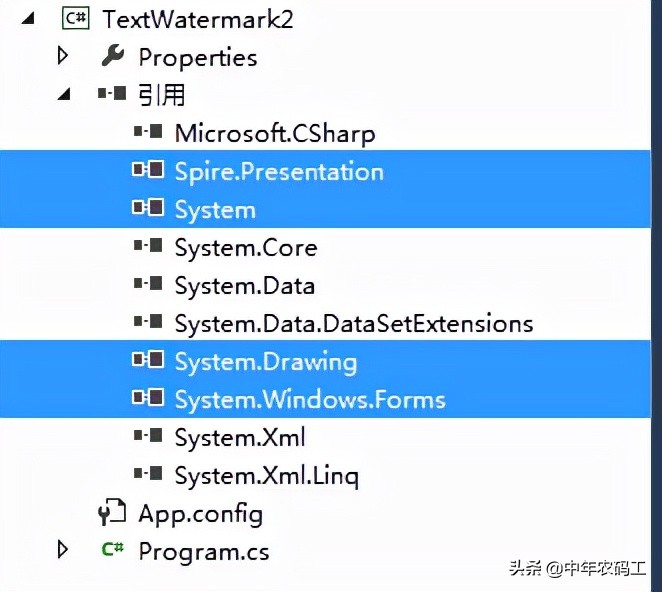662x592 pixels.
Task: Click the reference icon beside Spire.Presentation
Action: [x=148, y=171]
